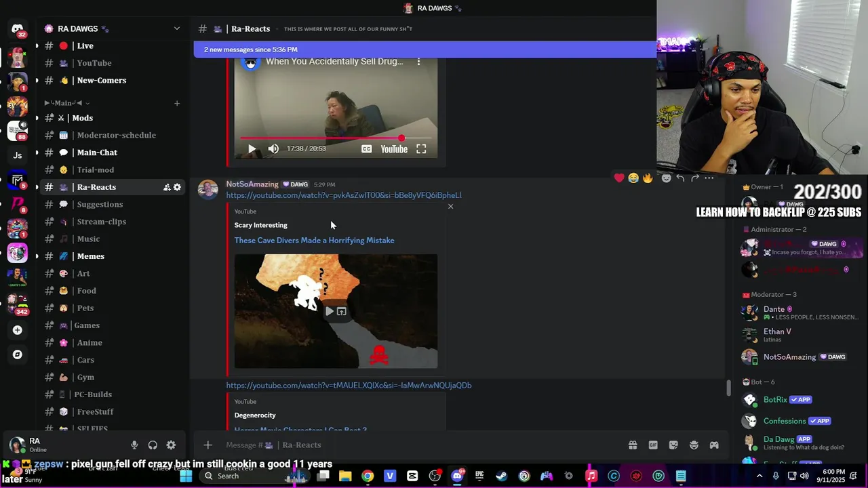Open NotSoAmazing's profile from username
The image size is (868, 488).
click(252, 184)
